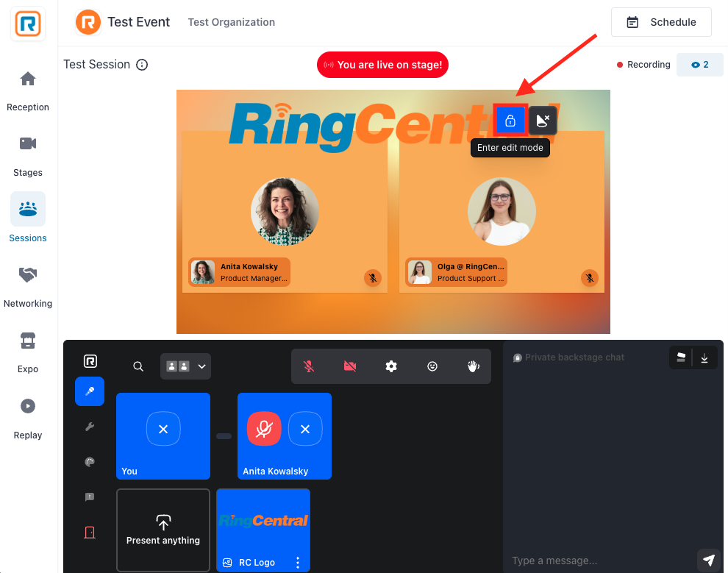The width and height of the screenshot is (728, 573).
Task: Click muted mic icon on Anita's stage tile
Action: (x=372, y=278)
